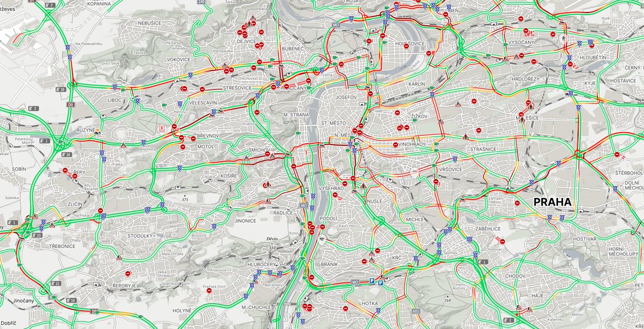Image resolution: width=644 pixels, height=329 pixels.
Task: Click the closure icon beside Zahradní Město
Action: pyautogui.click(x=517, y=203)
